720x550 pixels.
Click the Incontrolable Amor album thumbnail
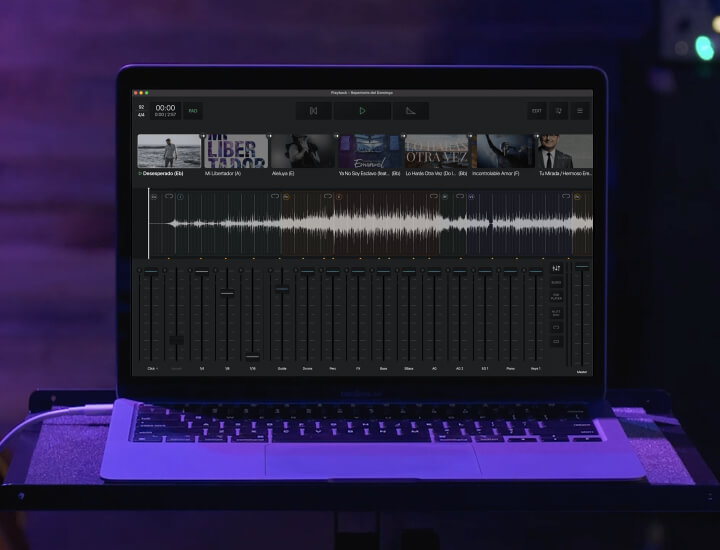coord(504,152)
